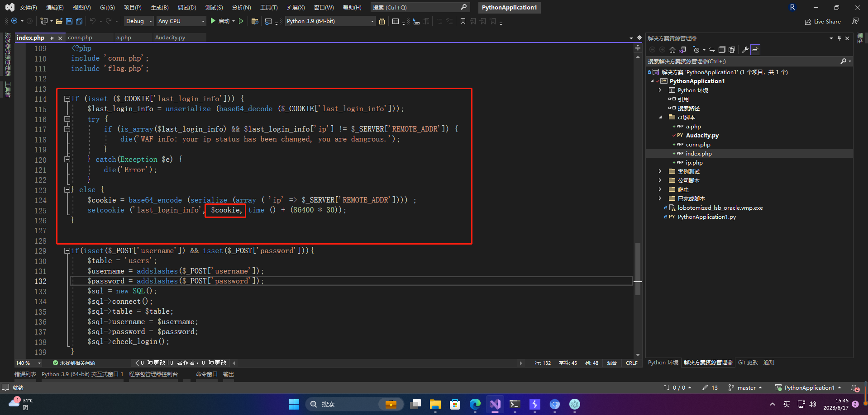Collapse code block at line 114
This screenshot has height=415, width=868.
pyautogui.click(x=67, y=99)
